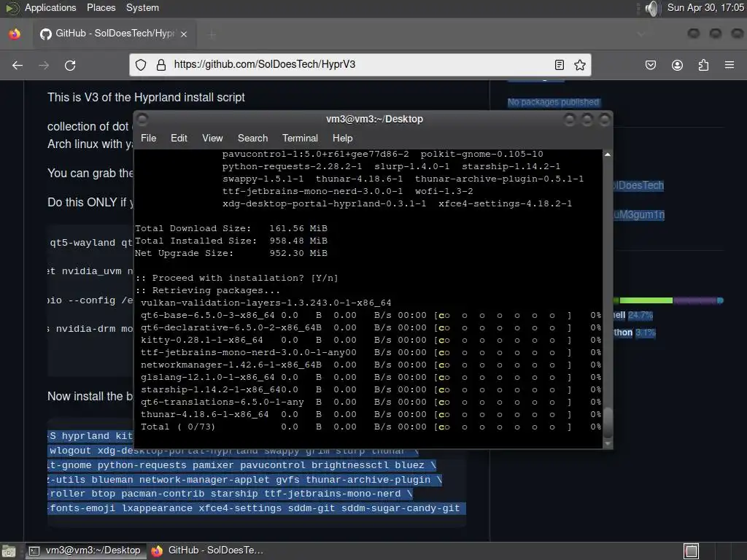Click the green segment of the languages bar

coord(646,300)
